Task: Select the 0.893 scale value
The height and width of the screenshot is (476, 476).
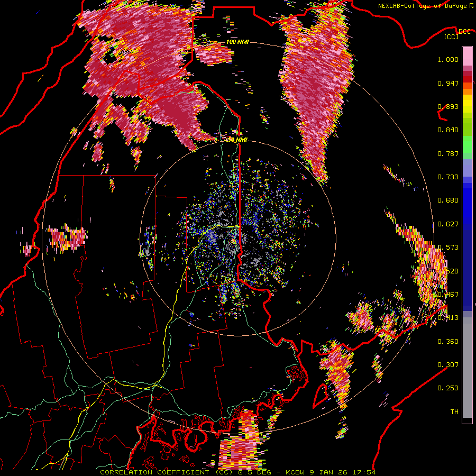Action: point(448,106)
